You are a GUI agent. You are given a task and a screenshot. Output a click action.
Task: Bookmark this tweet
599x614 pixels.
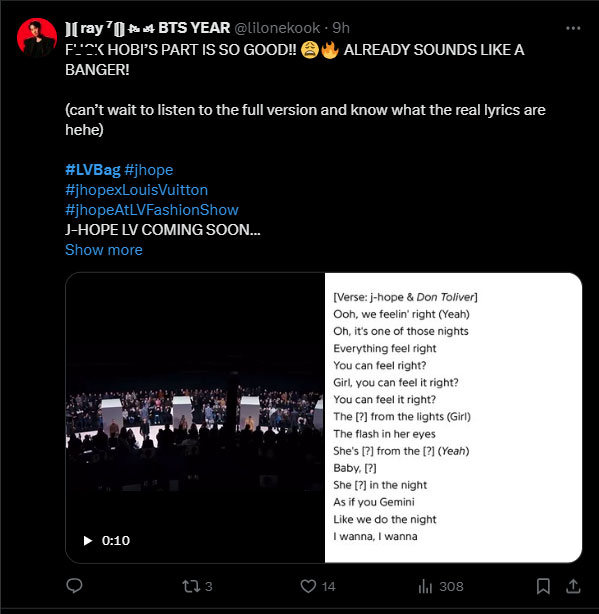click(543, 586)
